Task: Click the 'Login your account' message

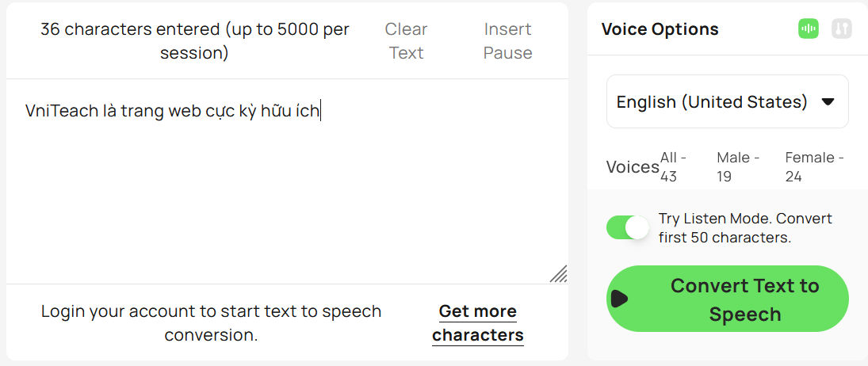Action: [212, 323]
